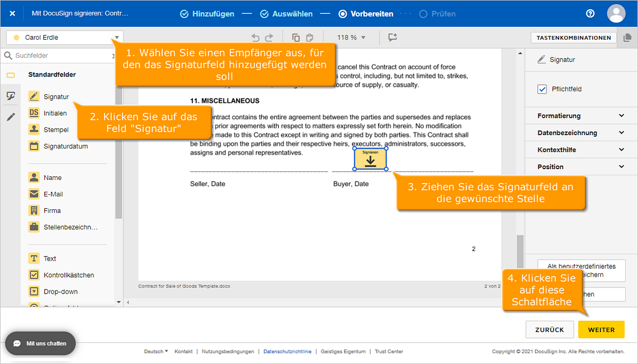
Task: Click the Weiter button
Action: [601, 330]
